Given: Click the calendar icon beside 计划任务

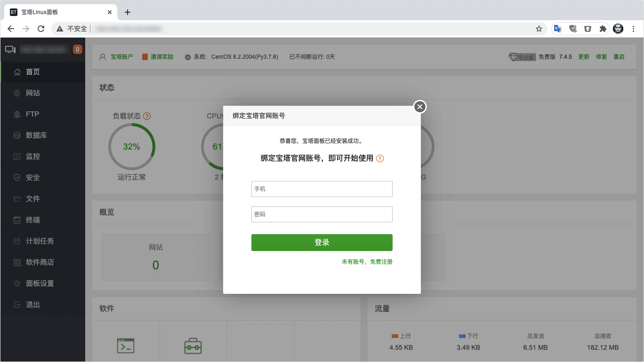Looking at the screenshot, I should pos(17,241).
